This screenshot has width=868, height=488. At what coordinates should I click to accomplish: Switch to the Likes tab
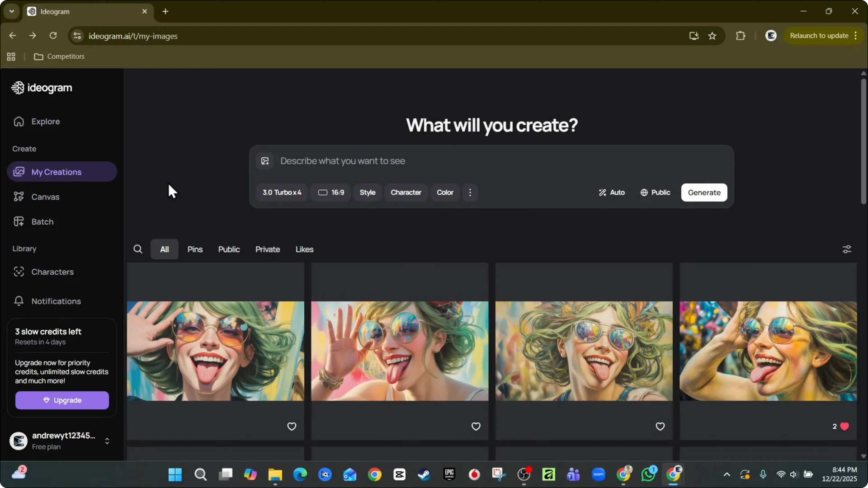(x=304, y=249)
